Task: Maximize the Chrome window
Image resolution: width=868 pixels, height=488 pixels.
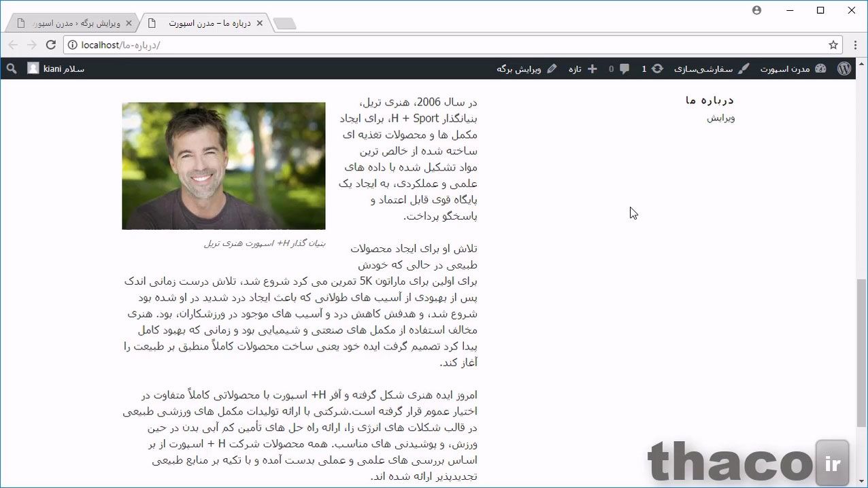Action: point(820,10)
